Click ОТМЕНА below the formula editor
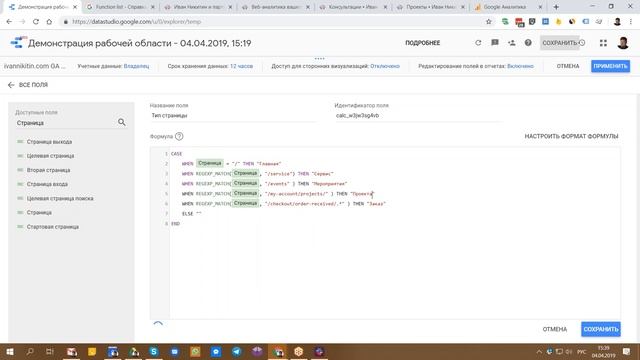 [555, 329]
